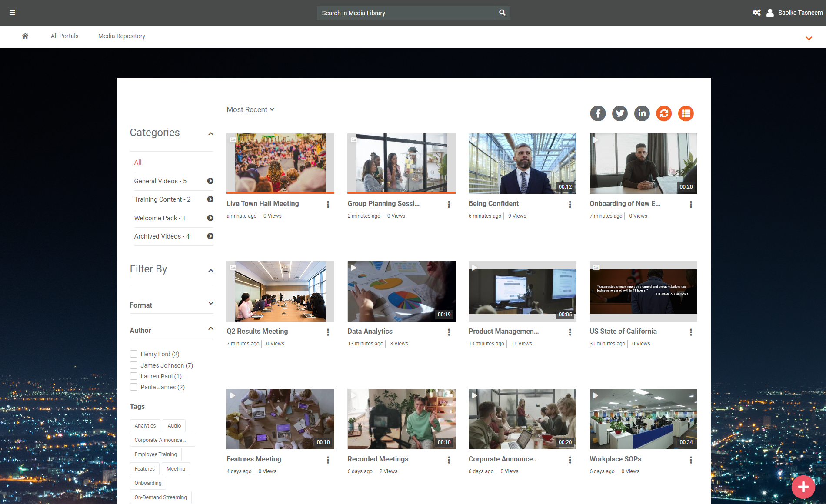Enable James Johnson author checkbox
The height and width of the screenshot is (504, 826).
134,365
